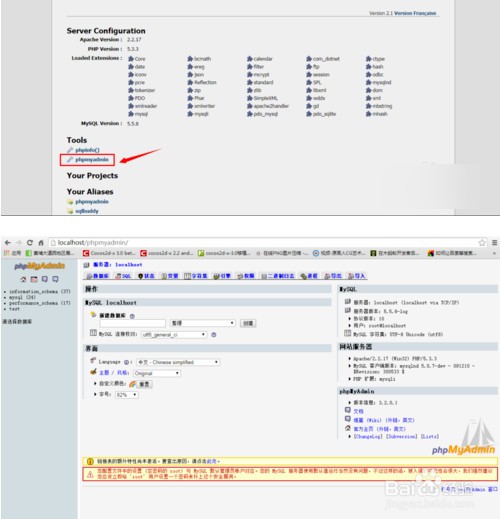Open the phpMyAdmin documentation link in right panel
The width and height of the screenshot is (500, 519).
point(359,411)
